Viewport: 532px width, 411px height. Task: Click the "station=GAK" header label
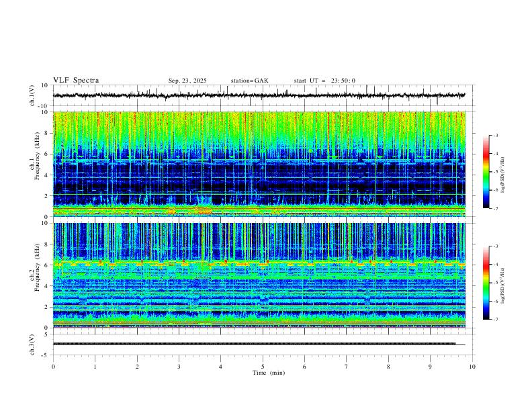click(x=249, y=81)
